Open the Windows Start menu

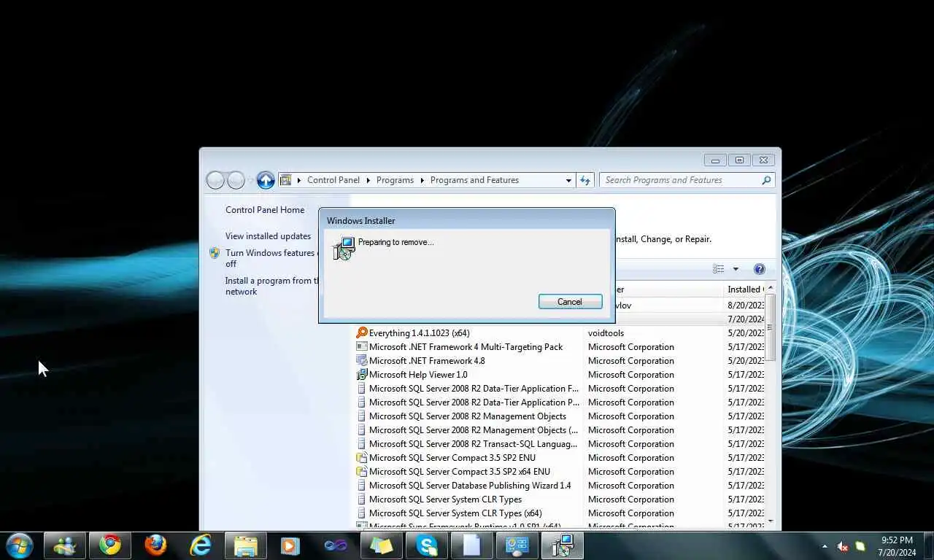click(x=19, y=545)
